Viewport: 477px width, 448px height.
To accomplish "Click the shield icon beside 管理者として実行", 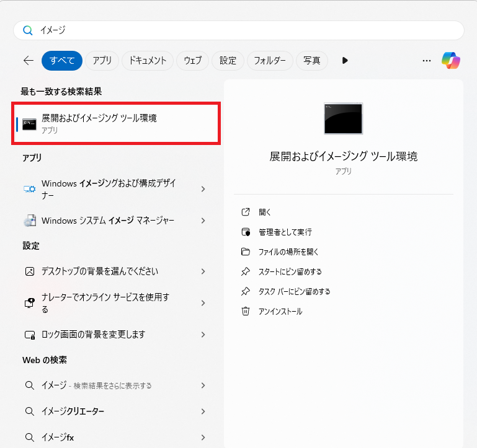I will (246, 232).
